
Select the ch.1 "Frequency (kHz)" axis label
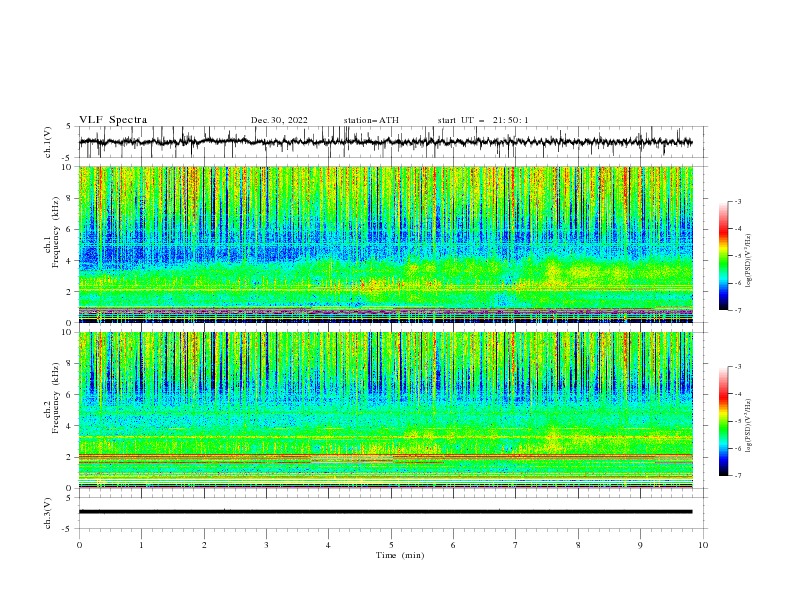[x=56, y=230]
